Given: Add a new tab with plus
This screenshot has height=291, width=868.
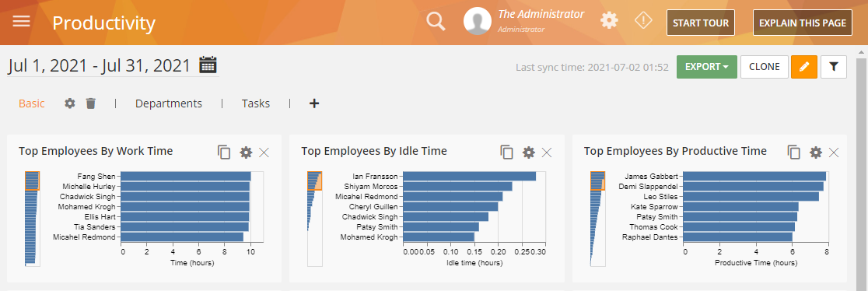Looking at the screenshot, I should (x=314, y=103).
